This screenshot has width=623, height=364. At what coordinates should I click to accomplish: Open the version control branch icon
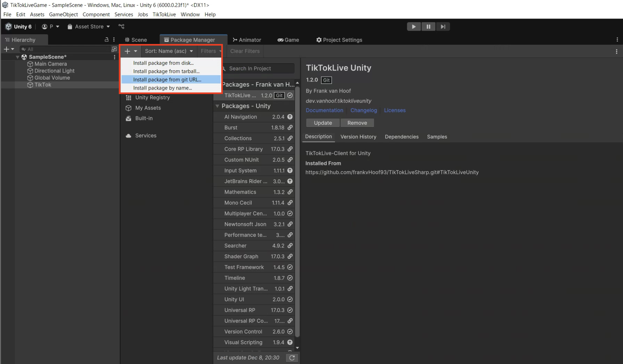coord(121,27)
